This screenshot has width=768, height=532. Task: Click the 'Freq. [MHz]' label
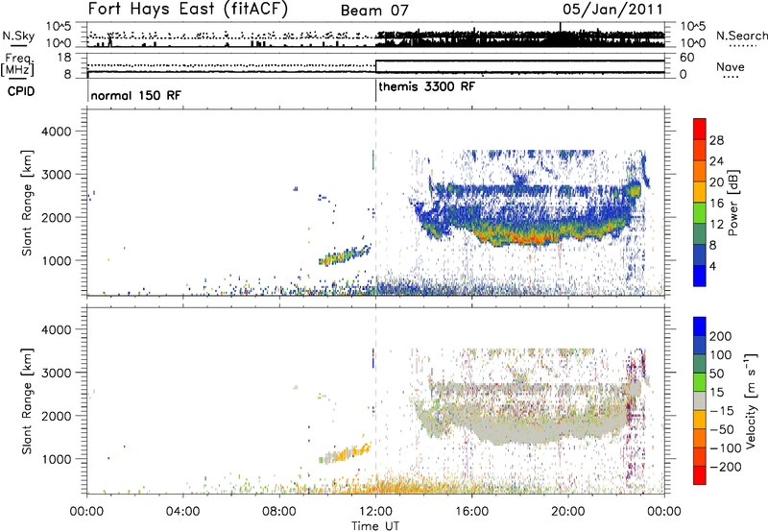coord(17,65)
